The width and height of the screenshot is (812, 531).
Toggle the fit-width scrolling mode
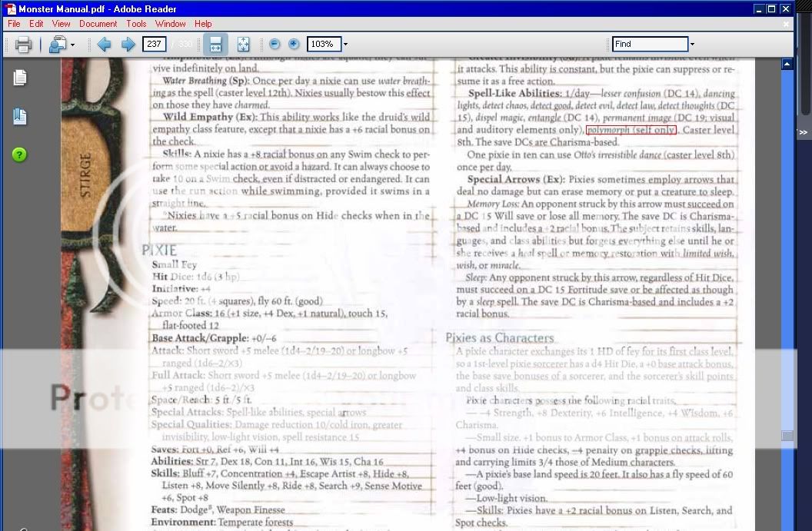pyautogui.click(x=217, y=45)
